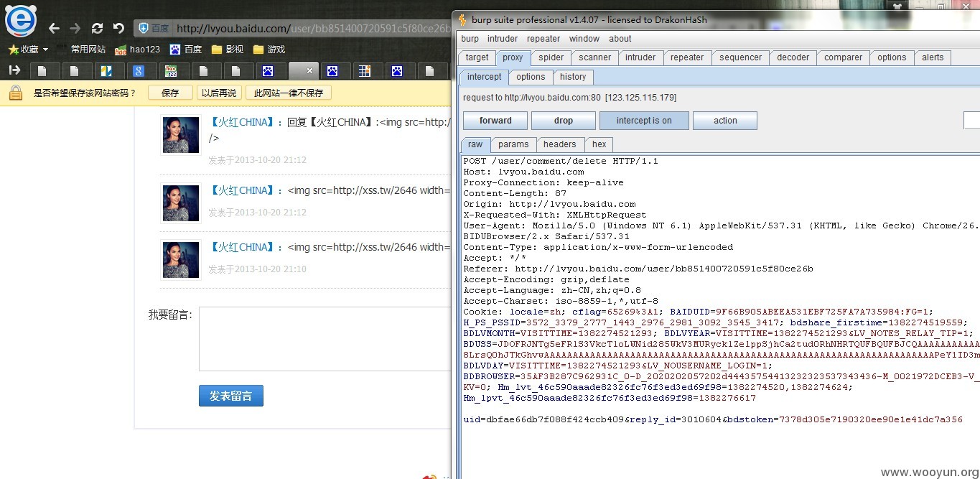Open the intruder menu in menu bar
Viewport: 980px width, 479px height.
[x=503, y=39]
